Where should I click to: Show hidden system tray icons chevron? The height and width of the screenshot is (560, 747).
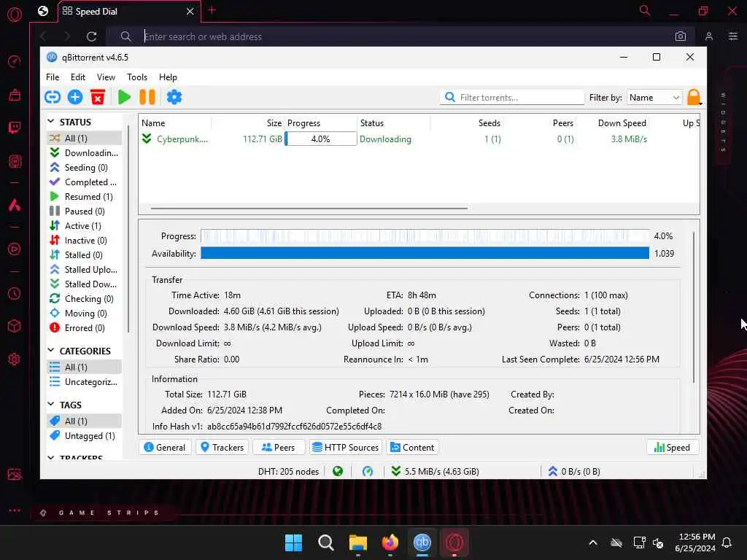592,542
